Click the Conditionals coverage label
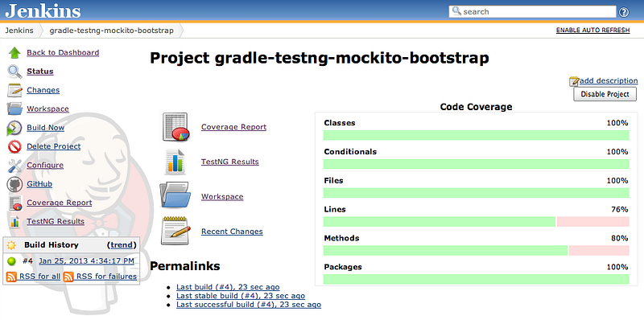The width and height of the screenshot is (644, 320). pos(350,152)
